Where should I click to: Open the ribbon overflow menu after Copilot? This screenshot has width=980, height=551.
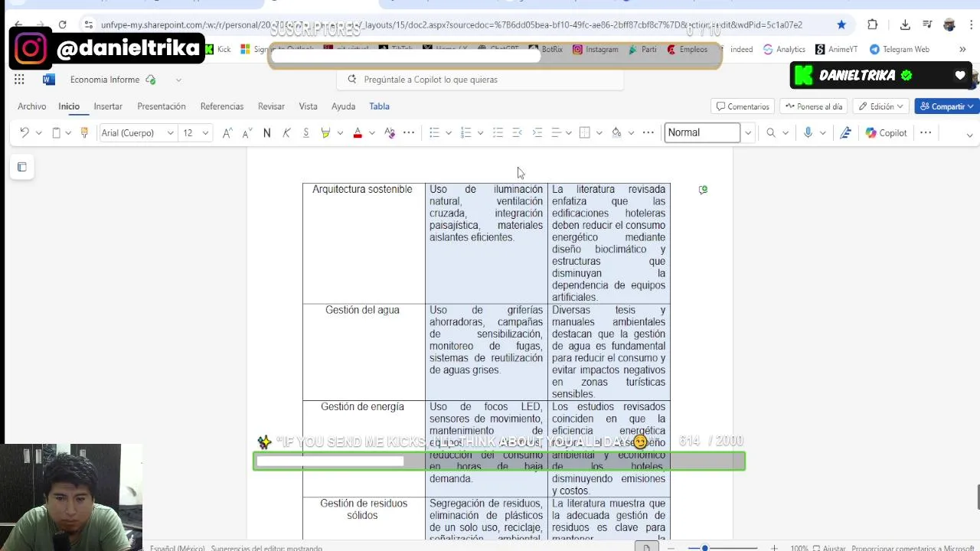(x=926, y=133)
